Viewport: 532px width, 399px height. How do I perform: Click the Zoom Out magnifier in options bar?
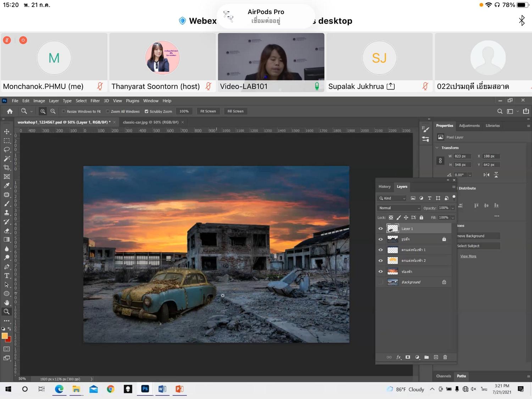pyautogui.click(x=53, y=111)
